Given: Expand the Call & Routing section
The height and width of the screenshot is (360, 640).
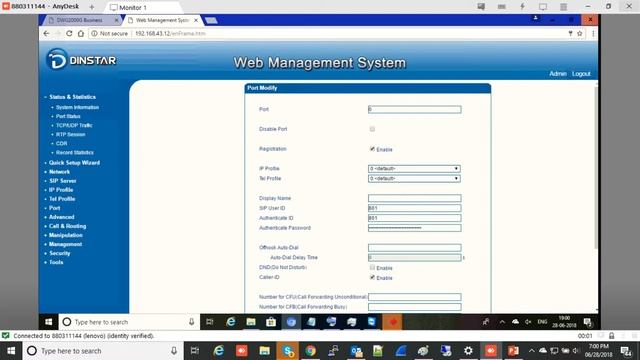Looking at the screenshot, I should [67, 226].
